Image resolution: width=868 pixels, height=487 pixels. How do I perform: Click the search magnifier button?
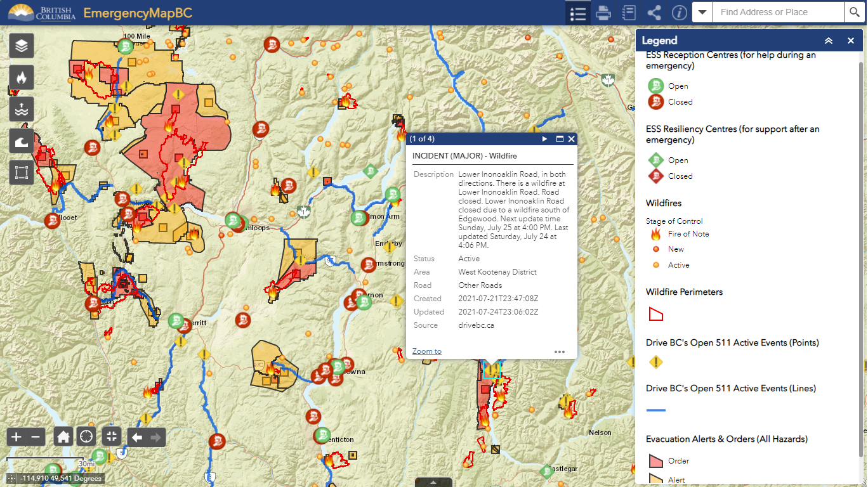(854, 12)
